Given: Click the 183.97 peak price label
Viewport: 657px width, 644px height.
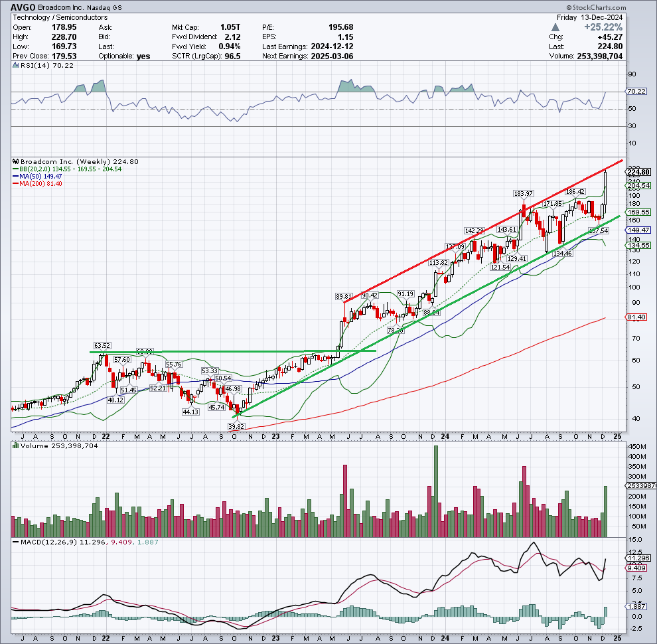Looking at the screenshot, I should coord(524,193).
